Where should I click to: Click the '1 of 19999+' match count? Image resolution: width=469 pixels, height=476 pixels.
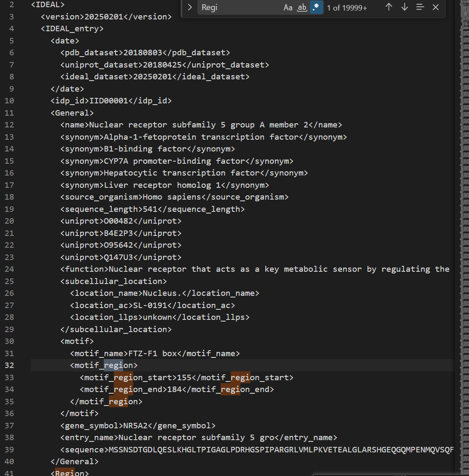tap(347, 8)
